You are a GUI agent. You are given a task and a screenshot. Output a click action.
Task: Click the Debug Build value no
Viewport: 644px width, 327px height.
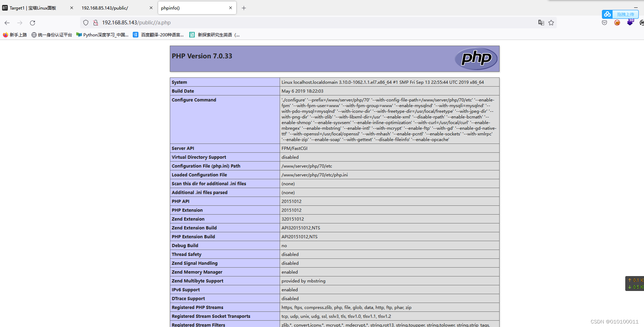click(x=284, y=246)
